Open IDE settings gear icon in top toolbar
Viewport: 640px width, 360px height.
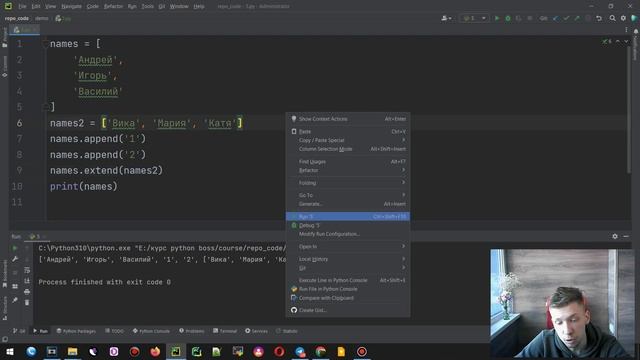623,18
